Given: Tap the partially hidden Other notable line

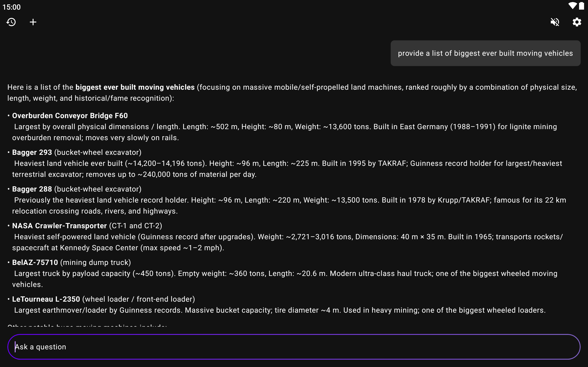Looking at the screenshot, I should click(87, 325).
